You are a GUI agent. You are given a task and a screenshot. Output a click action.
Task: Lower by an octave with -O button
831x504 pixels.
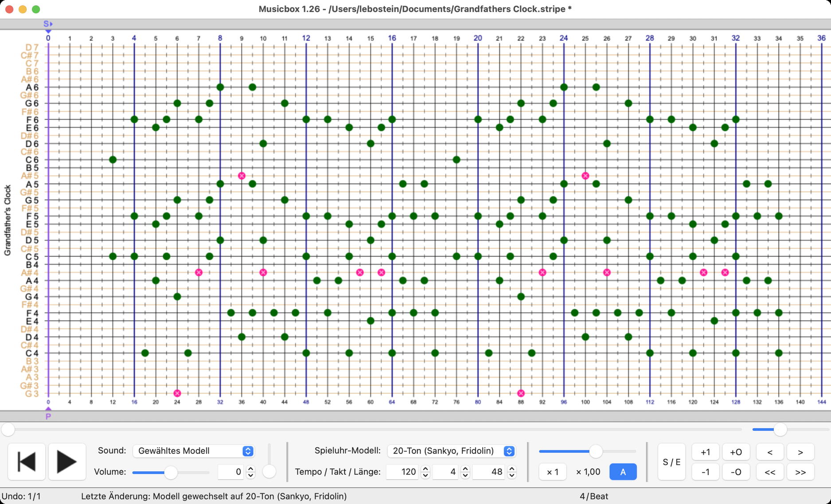(736, 472)
